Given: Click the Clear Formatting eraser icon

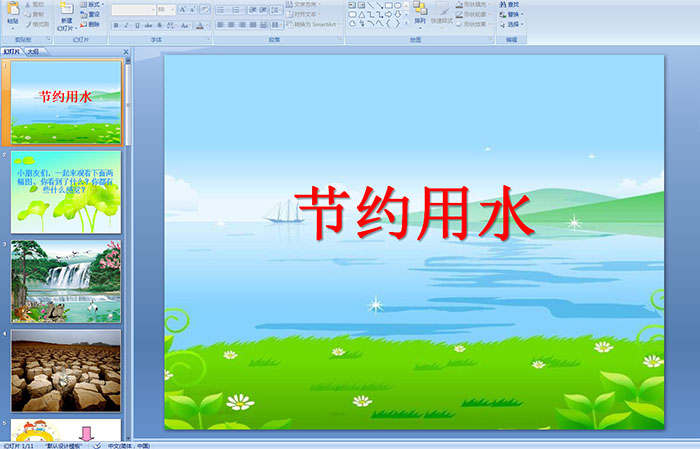Looking at the screenshot, I should 205,10.
